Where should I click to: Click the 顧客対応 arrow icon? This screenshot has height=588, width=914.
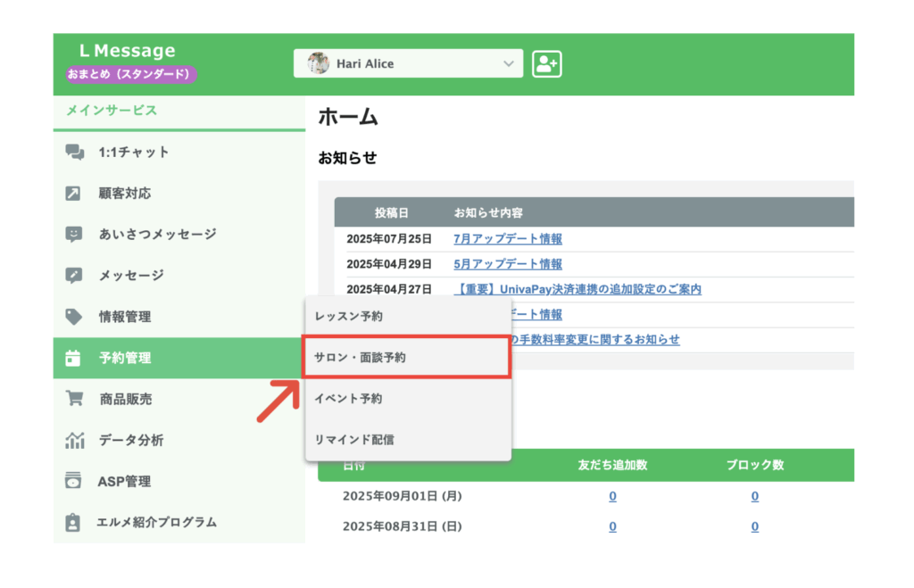click(74, 194)
